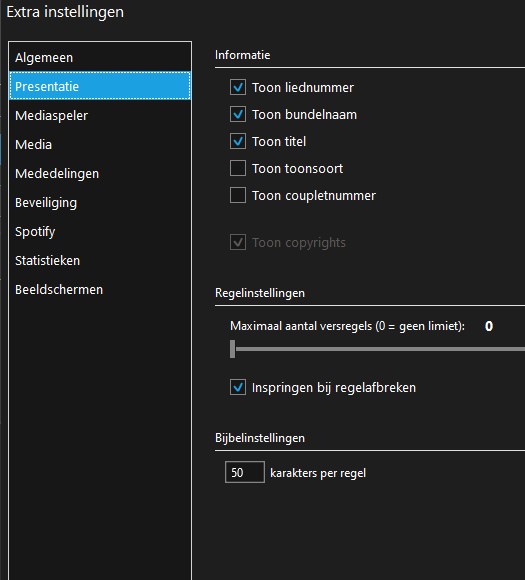This screenshot has width=525, height=580.
Task: Check the Toon coupletnummer box
Action: point(238,195)
